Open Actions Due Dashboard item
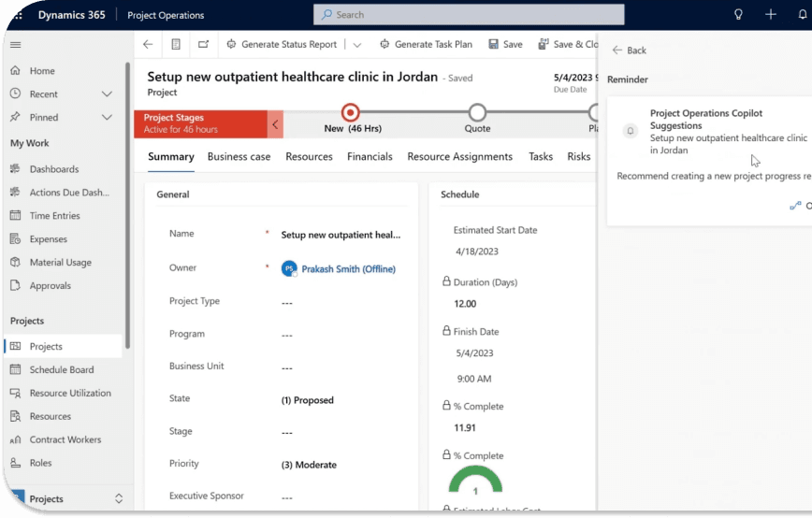812x518 pixels. pyautogui.click(x=69, y=192)
